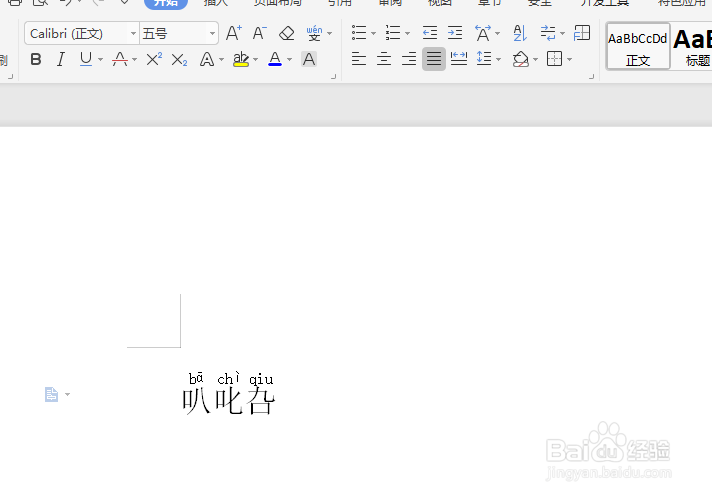The width and height of the screenshot is (712, 498).
Task: Open the shading color dropdown arrow
Action: pyautogui.click(x=535, y=59)
